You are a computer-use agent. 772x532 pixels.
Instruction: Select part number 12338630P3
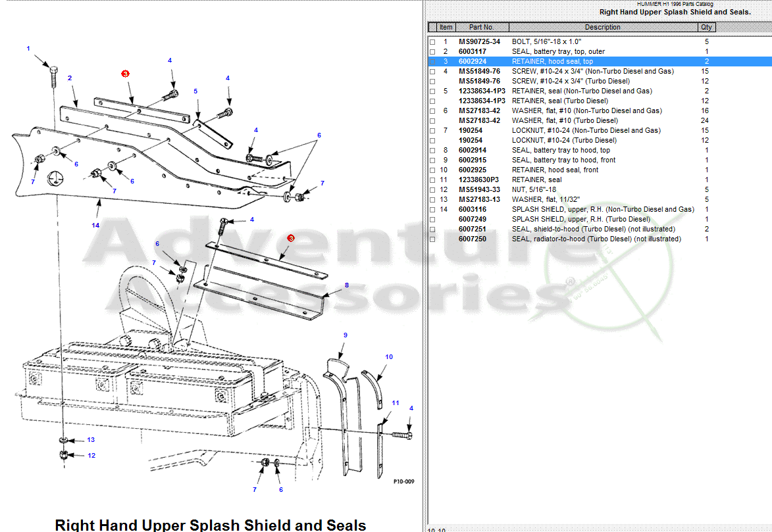point(478,180)
